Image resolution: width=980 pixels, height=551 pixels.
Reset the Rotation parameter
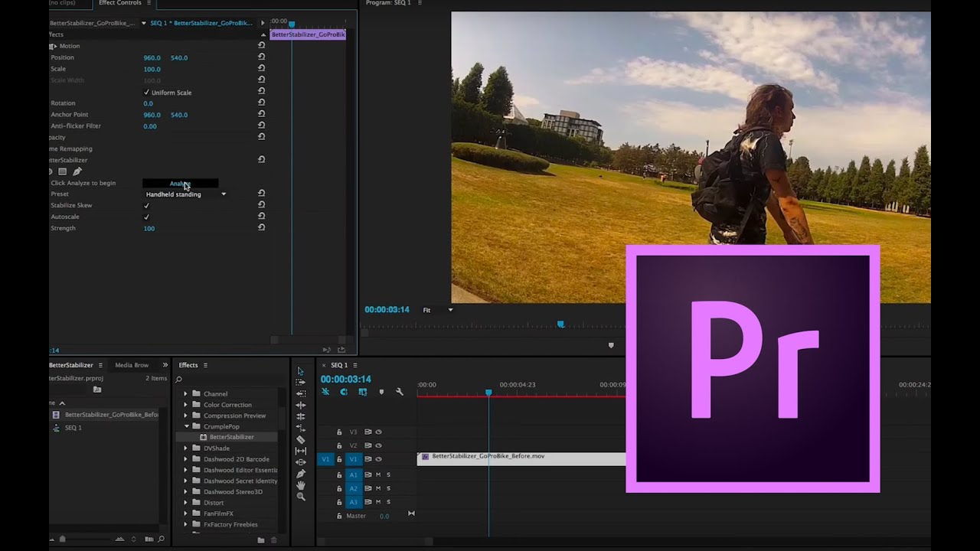(x=261, y=103)
